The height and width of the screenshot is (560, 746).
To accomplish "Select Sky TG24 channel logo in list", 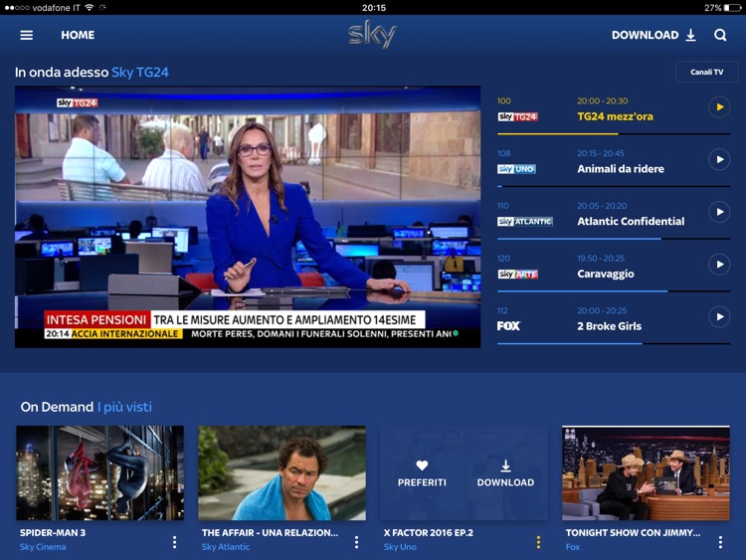I will 517,116.
